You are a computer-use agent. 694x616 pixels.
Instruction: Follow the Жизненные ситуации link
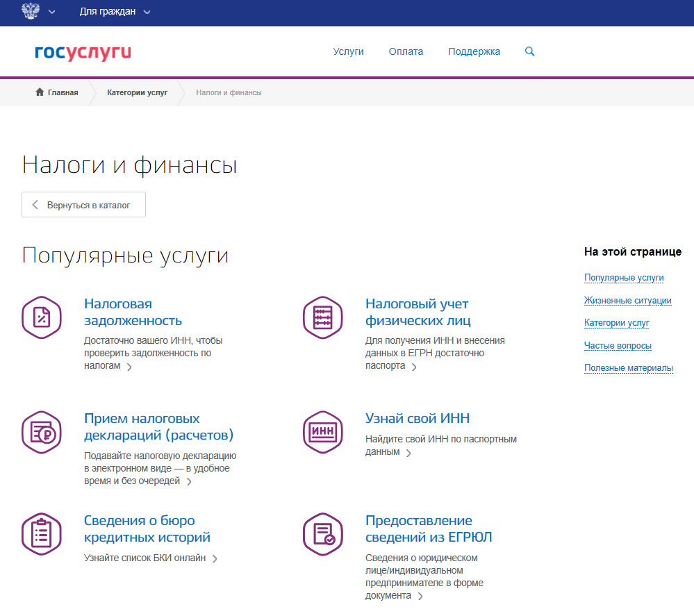tap(627, 300)
